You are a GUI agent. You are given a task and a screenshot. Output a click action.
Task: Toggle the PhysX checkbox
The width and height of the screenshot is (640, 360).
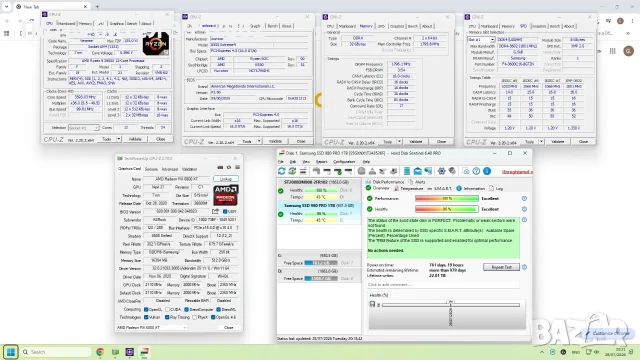pos(195,317)
